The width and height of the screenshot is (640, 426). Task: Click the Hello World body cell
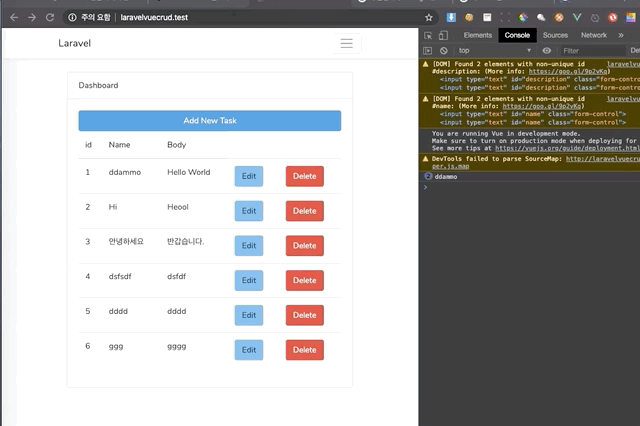point(189,172)
